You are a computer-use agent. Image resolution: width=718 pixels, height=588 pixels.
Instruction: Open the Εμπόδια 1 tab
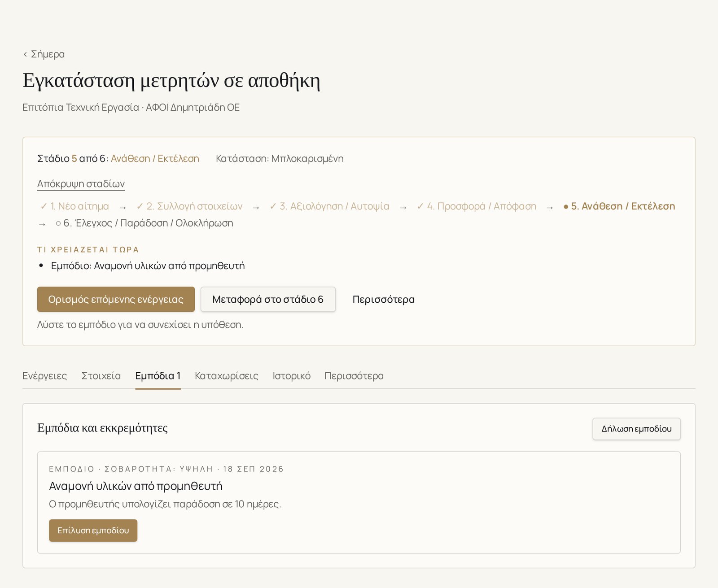click(x=158, y=376)
